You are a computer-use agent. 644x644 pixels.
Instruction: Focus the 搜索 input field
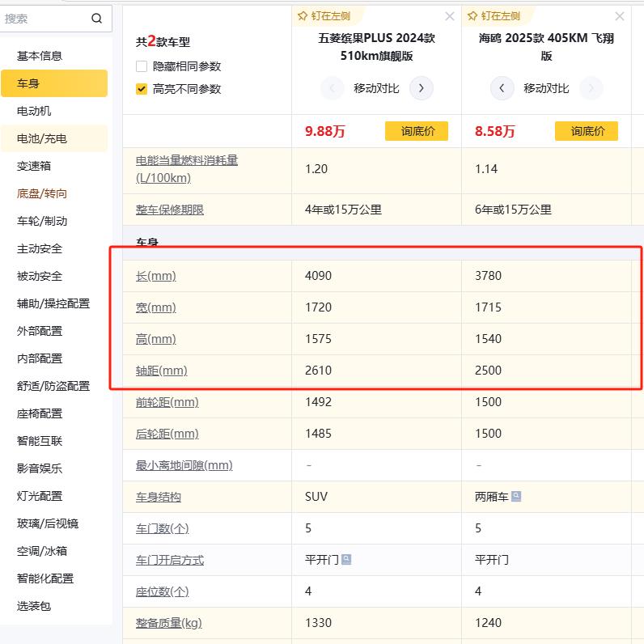tap(44, 19)
